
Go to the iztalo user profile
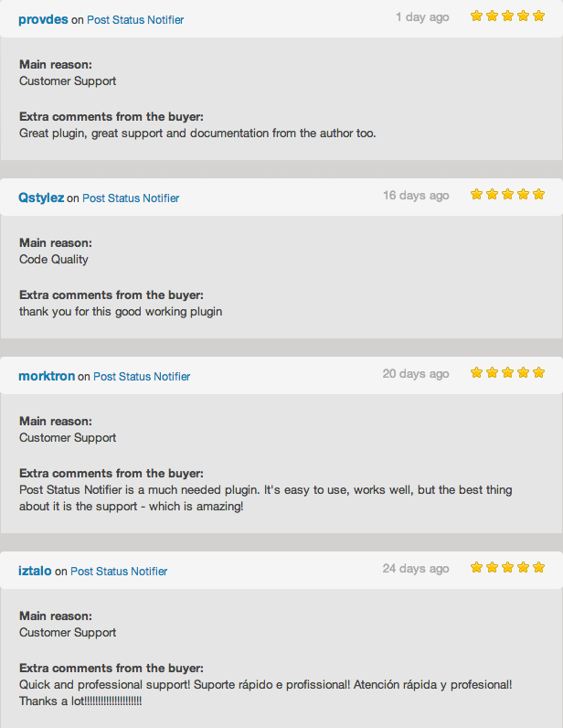point(35,571)
